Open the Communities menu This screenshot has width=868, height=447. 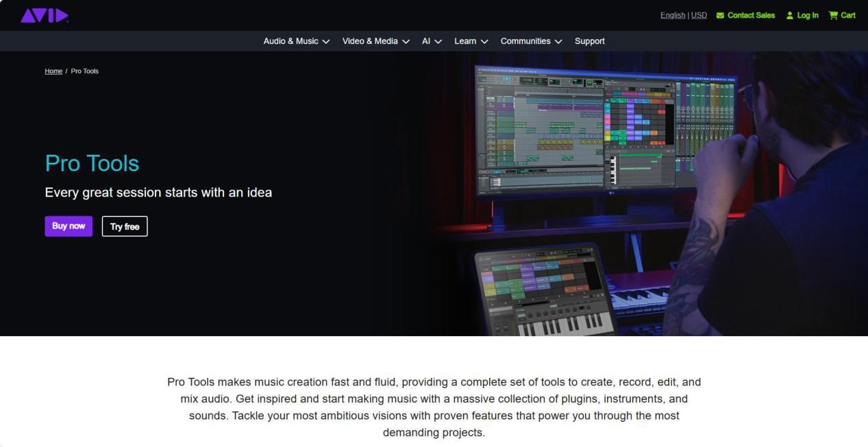tap(525, 41)
